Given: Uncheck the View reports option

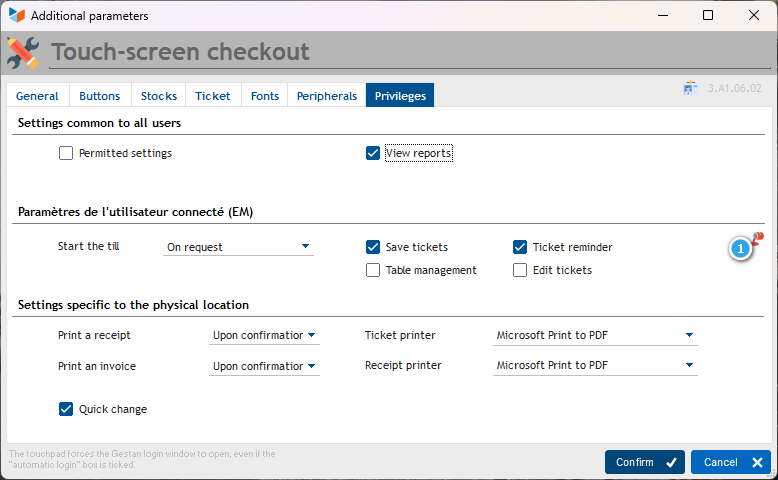Looking at the screenshot, I should click(x=373, y=153).
